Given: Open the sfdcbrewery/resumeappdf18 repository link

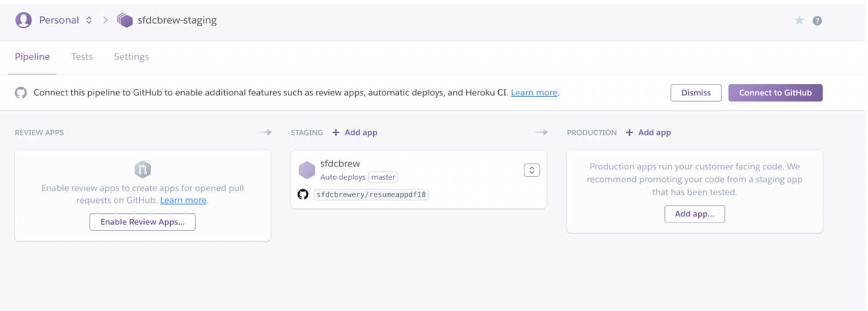Looking at the screenshot, I should [371, 194].
